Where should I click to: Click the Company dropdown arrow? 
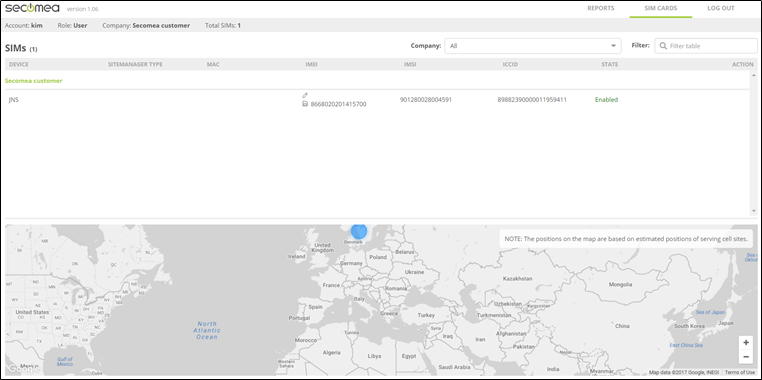613,46
